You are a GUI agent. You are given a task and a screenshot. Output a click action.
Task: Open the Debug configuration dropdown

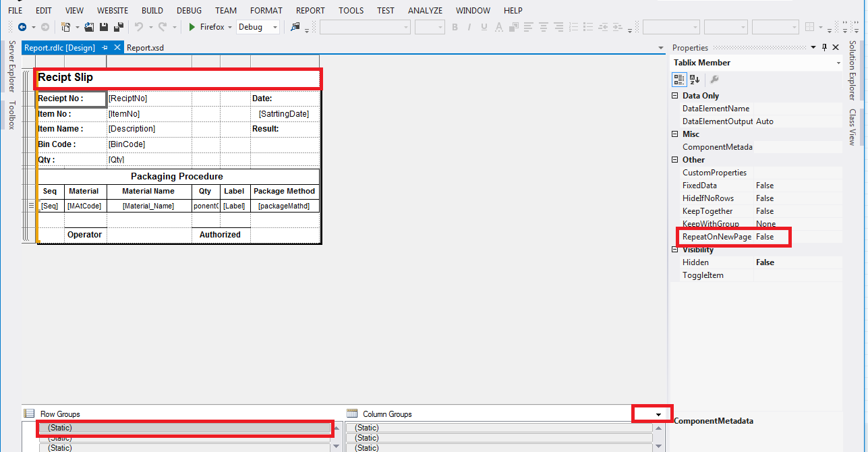275,26
